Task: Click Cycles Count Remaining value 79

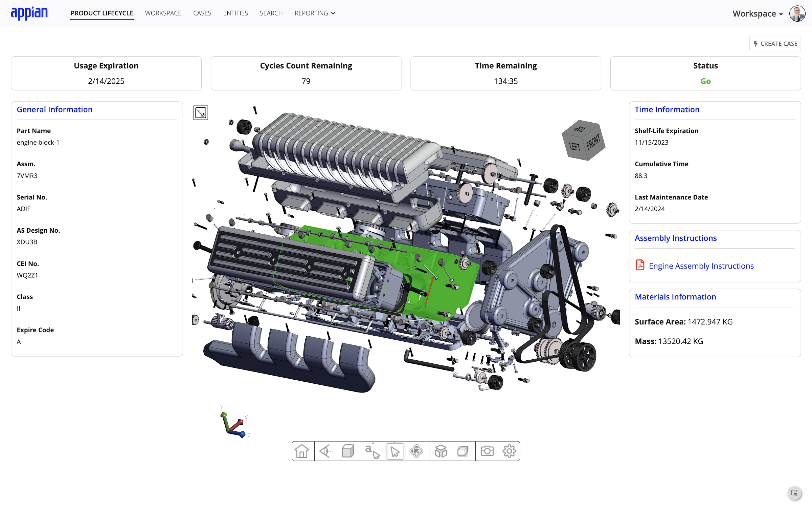Action: pyautogui.click(x=306, y=81)
